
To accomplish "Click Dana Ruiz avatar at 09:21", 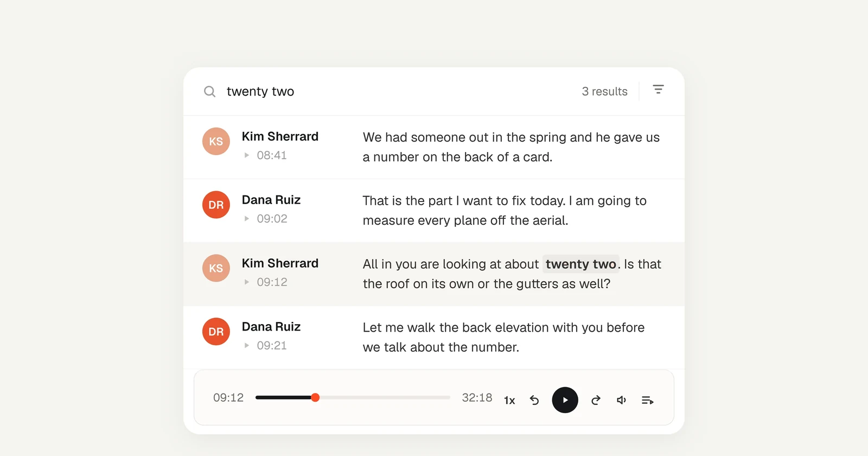I will point(216,332).
